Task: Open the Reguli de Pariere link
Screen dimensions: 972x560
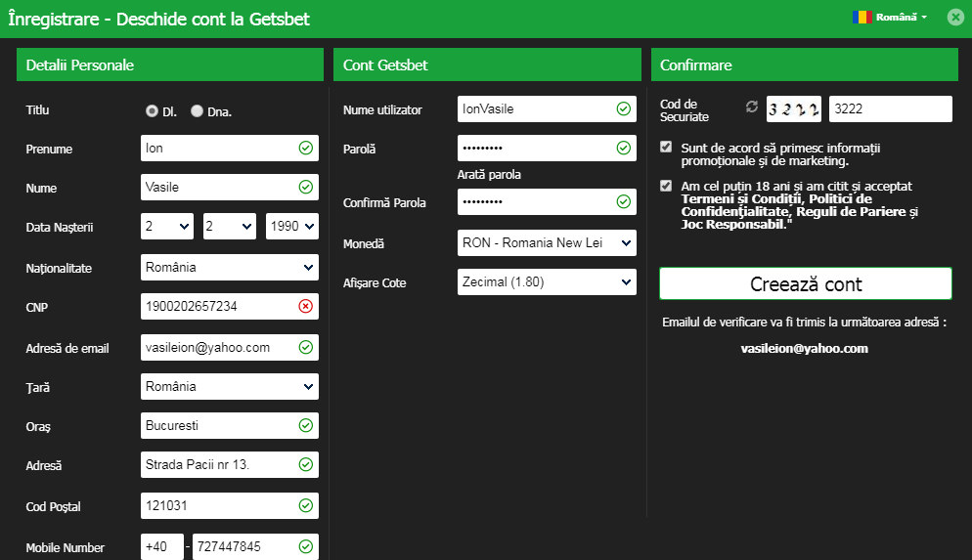Action: tap(851, 212)
